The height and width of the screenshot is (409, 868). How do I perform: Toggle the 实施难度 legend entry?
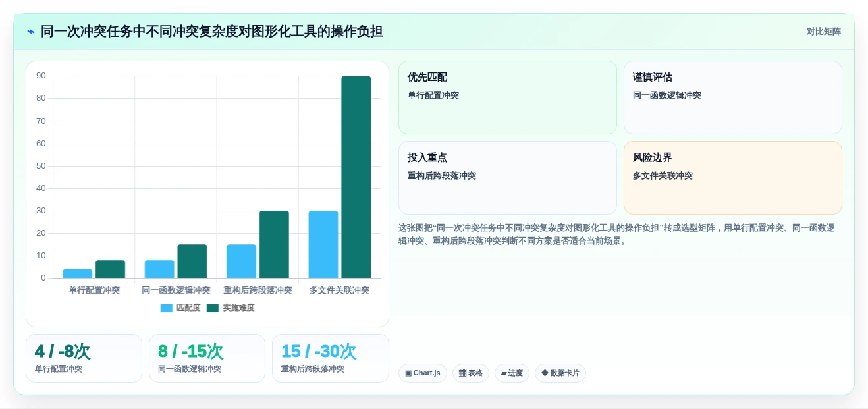(231, 308)
